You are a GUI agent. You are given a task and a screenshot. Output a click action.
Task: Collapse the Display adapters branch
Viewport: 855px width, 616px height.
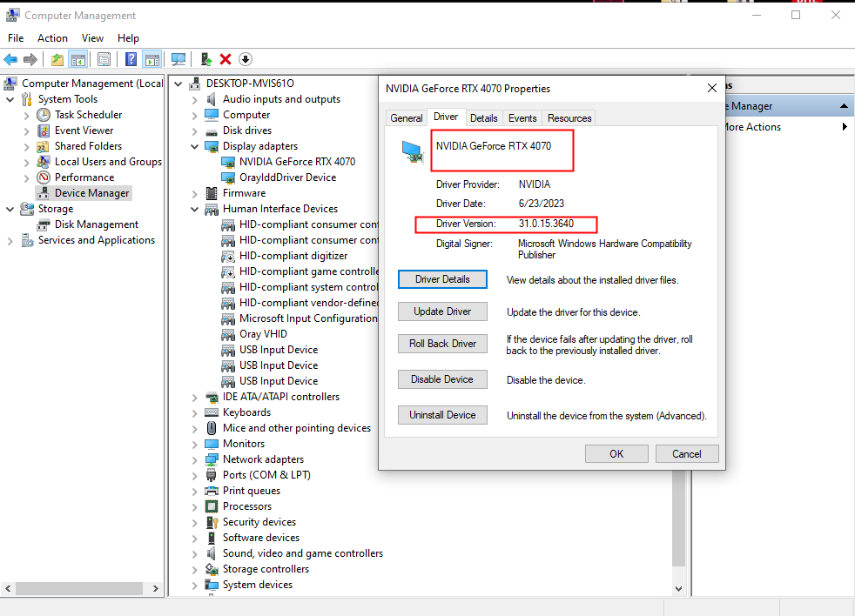point(194,145)
